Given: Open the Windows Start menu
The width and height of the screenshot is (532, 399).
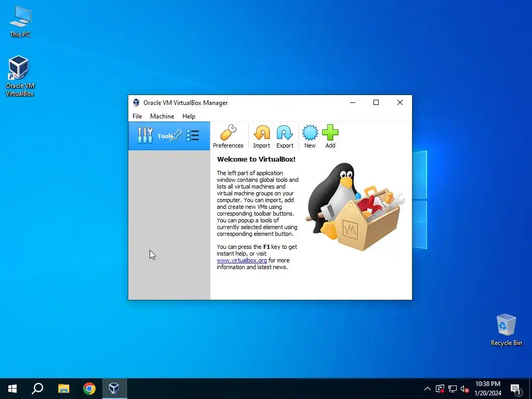Looking at the screenshot, I should tap(12, 389).
